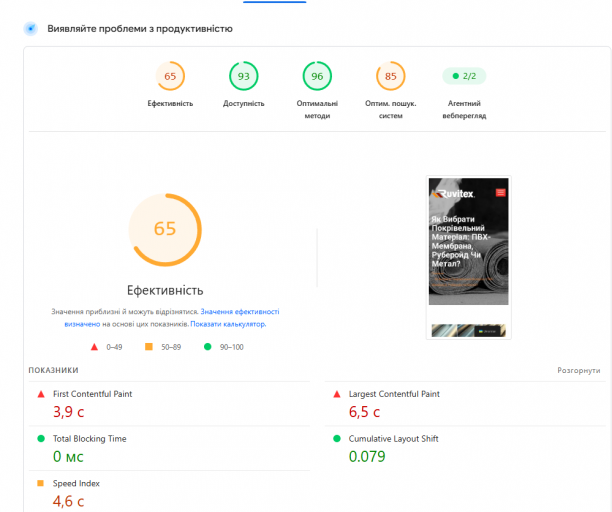The height and width of the screenshot is (512, 612).
Task: Click the Доступність category label
Action: (244, 103)
